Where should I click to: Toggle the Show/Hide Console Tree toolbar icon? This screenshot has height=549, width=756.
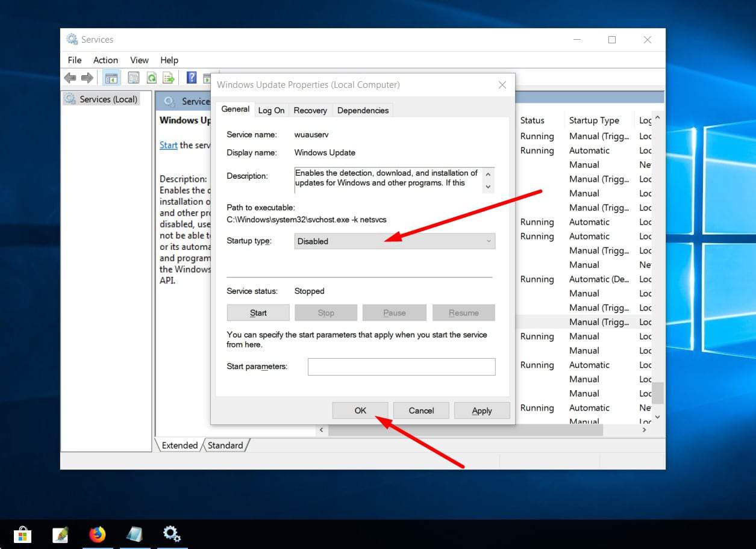111,78
